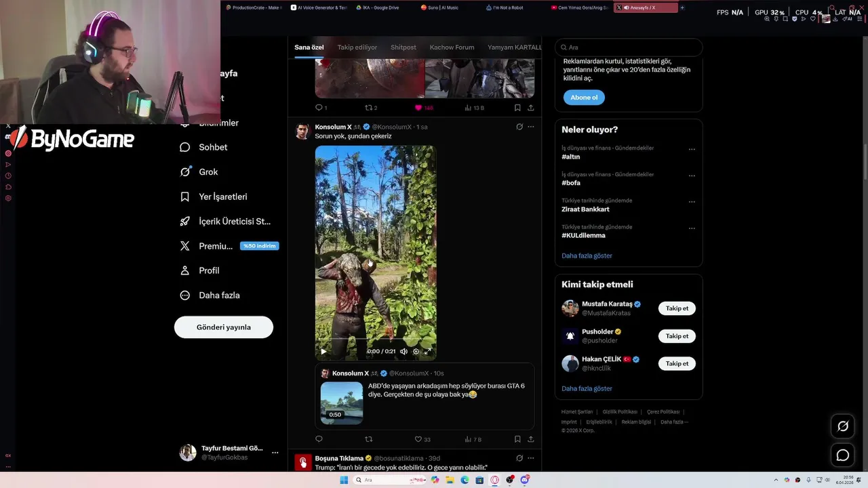Open floating Grok button at bottom right
The width and height of the screenshot is (868, 488).
click(843, 426)
